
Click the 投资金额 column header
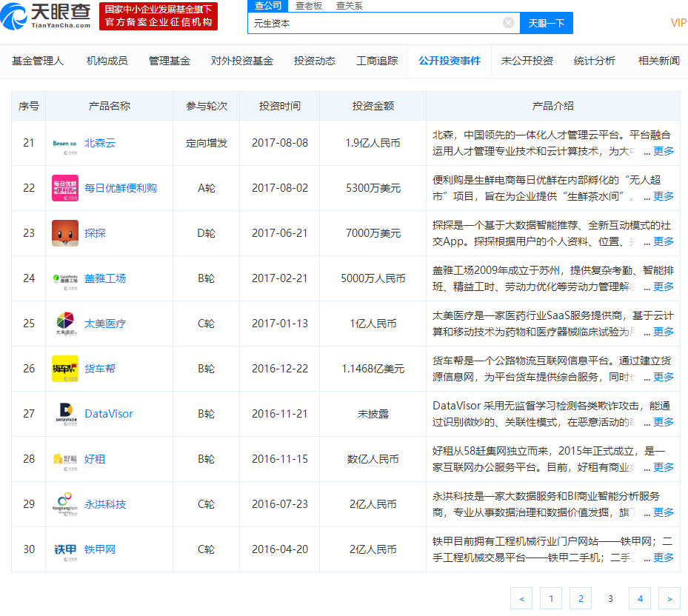[x=373, y=106]
